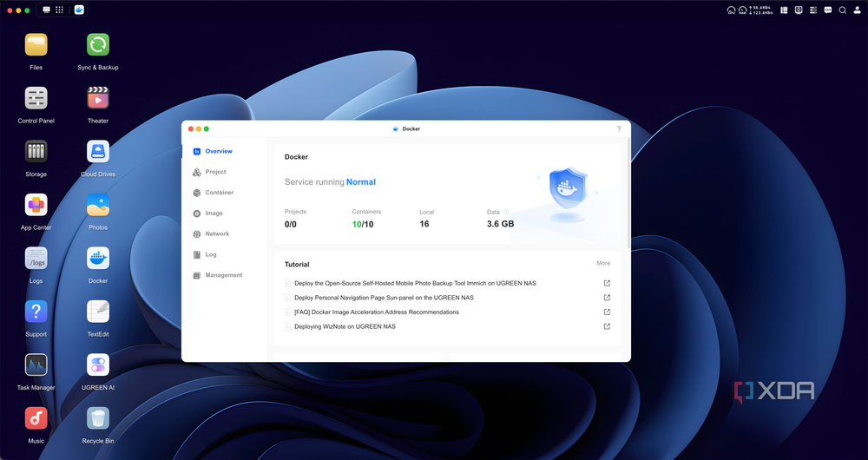The image size is (868, 460).
Task: Launch UGREEN AI app
Action: point(98,365)
